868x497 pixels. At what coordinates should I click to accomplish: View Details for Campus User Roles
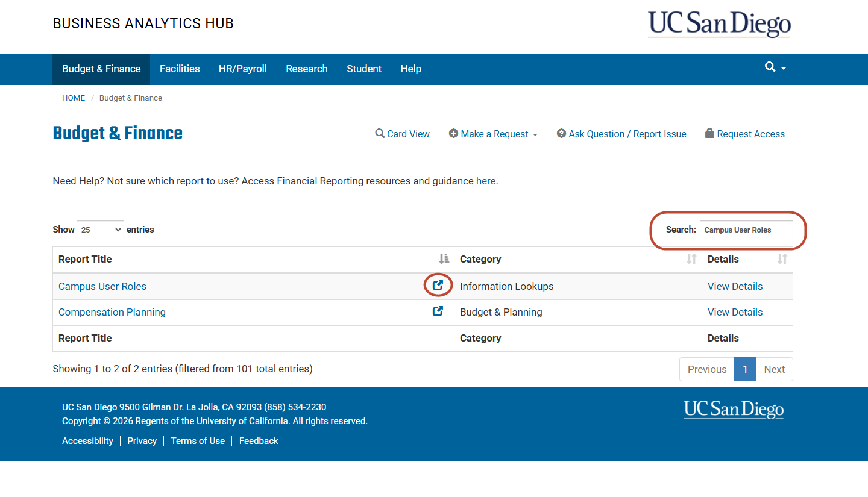click(x=735, y=286)
